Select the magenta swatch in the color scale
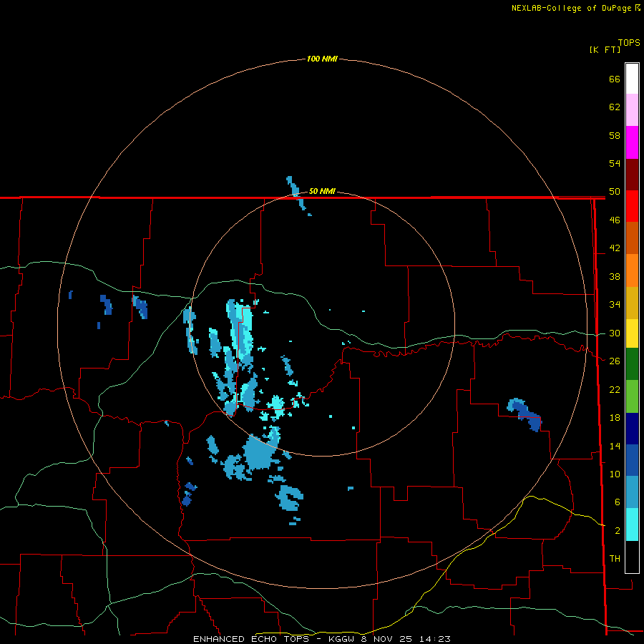Image resolution: width=644 pixels, height=644 pixels. pos(632,142)
